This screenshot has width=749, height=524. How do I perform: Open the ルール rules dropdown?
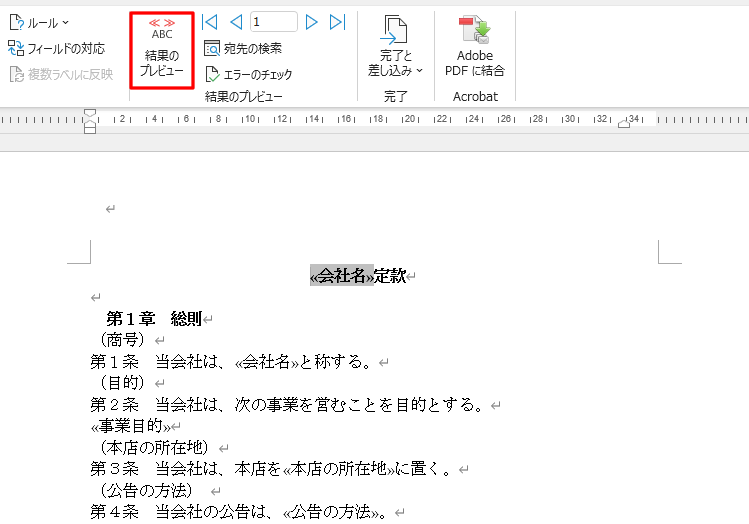tap(39, 22)
